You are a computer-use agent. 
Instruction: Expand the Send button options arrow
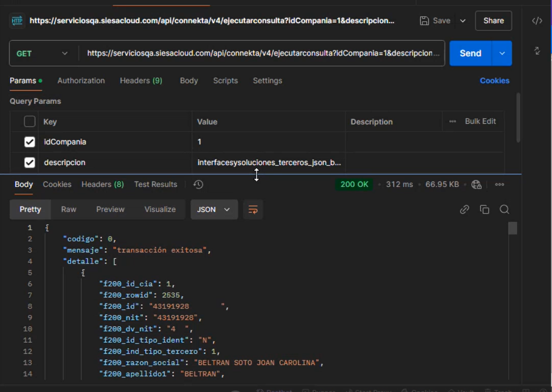[502, 53]
